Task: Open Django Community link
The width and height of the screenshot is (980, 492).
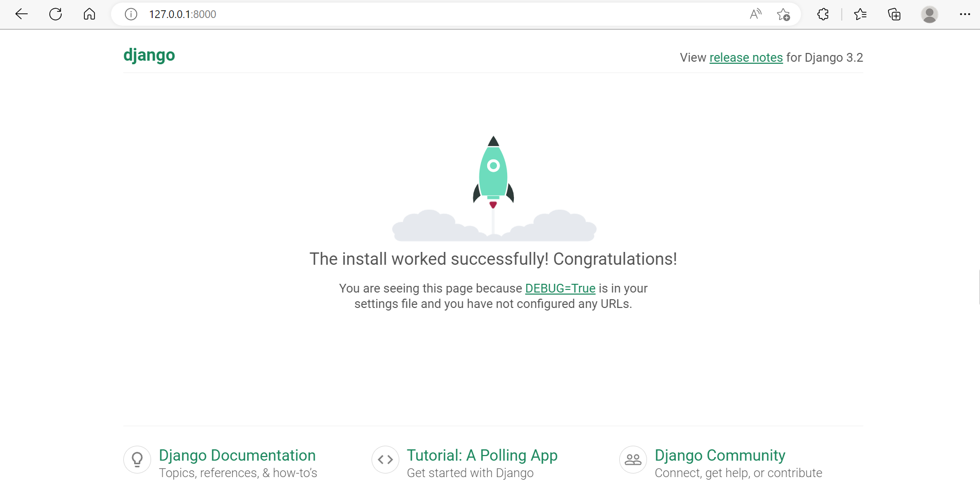Action: pyautogui.click(x=720, y=455)
